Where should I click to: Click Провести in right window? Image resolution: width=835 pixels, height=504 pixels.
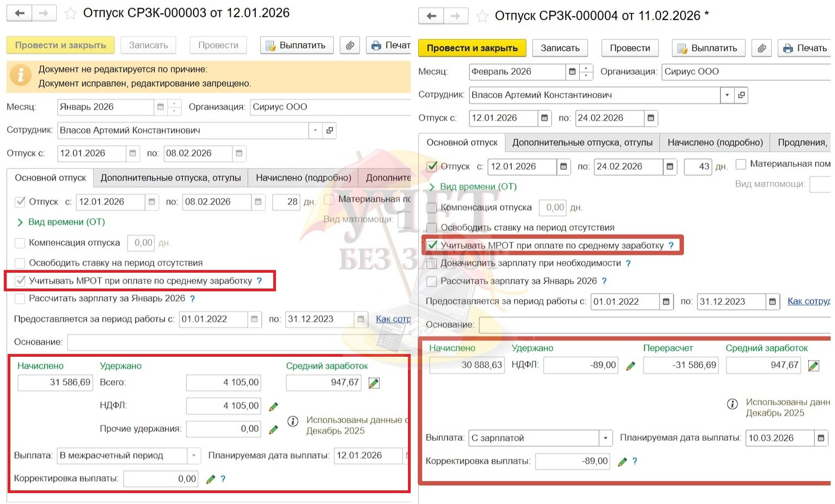pos(630,48)
